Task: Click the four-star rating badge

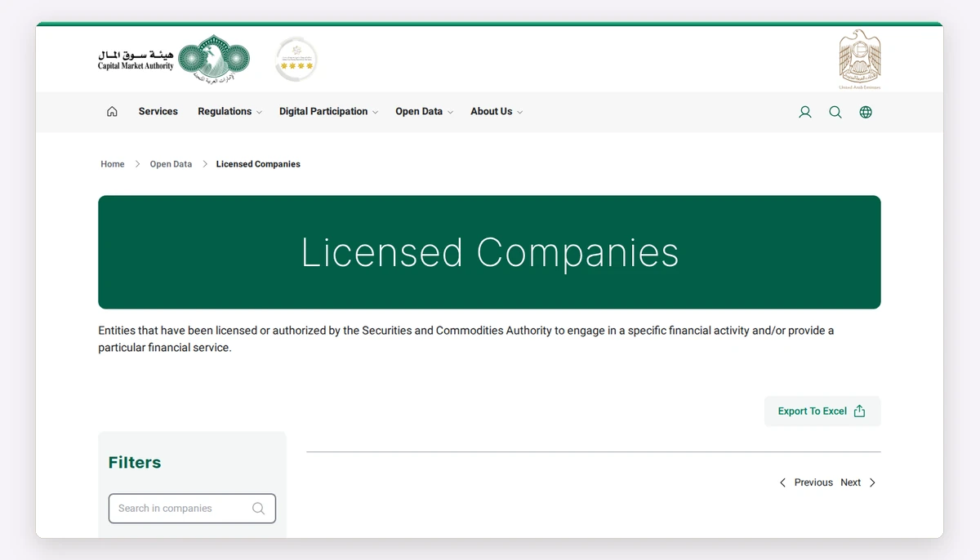Action: coord(296,59)
